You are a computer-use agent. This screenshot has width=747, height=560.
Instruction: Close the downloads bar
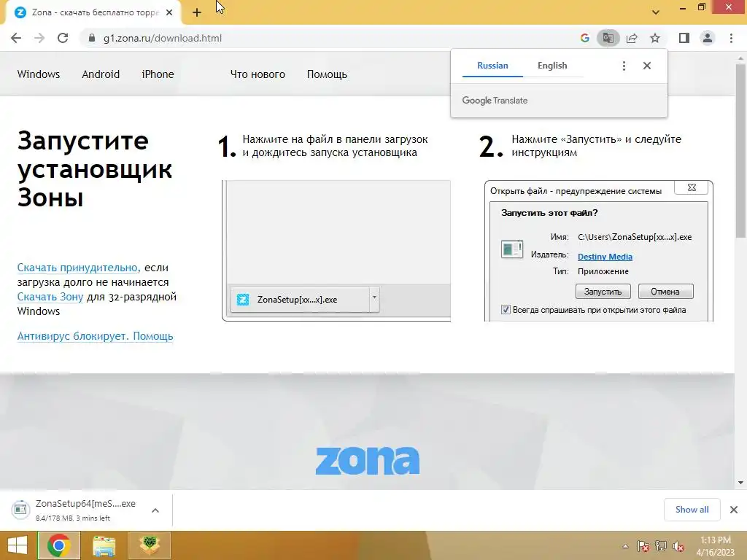pyautogui.click(x=734, y=510)
